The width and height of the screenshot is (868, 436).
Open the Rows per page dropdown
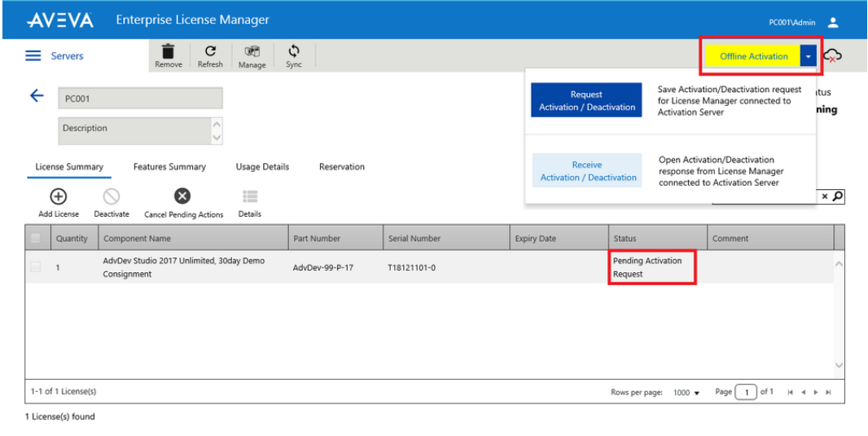pos(686,393)
